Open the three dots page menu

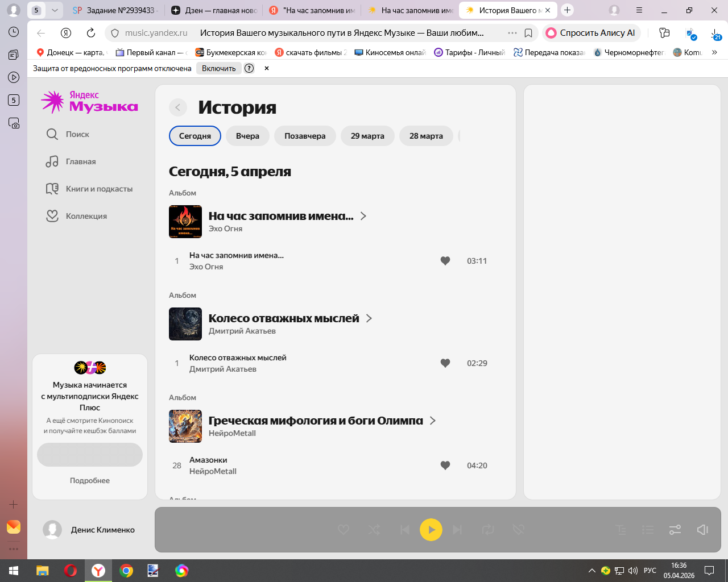pos(512,33)
